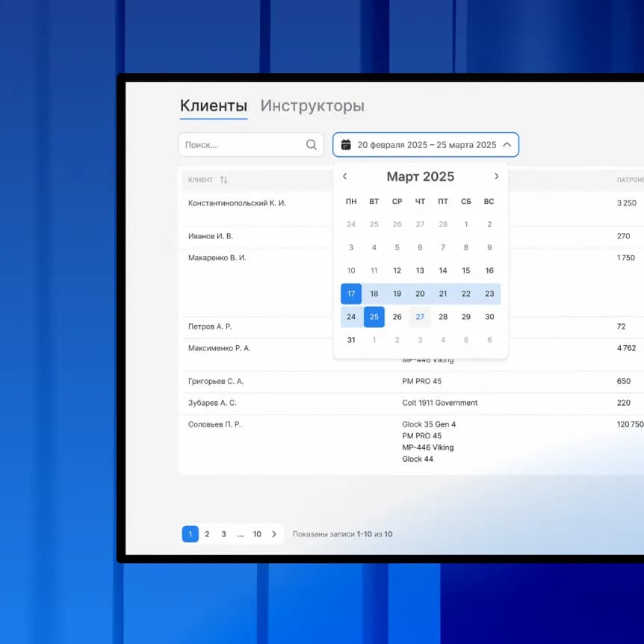Screen dimensions: 644x644
Task: Type in the Поиск search field
Action: 243,145
